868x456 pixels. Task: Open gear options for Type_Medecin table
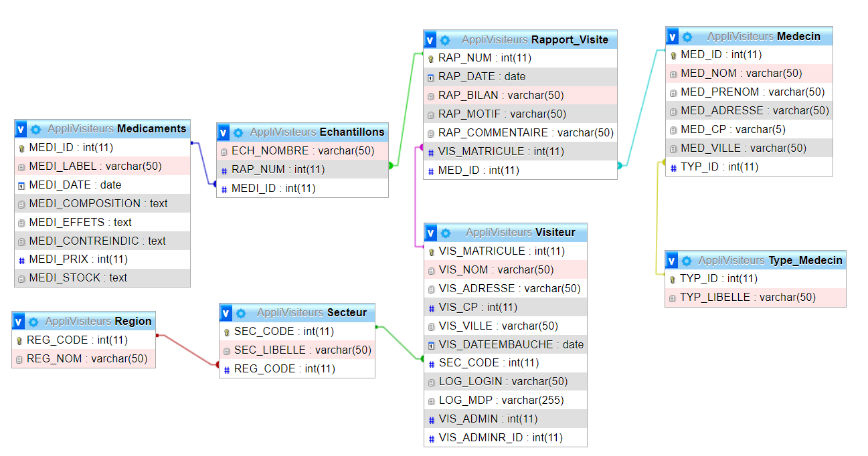click(687, 261)
